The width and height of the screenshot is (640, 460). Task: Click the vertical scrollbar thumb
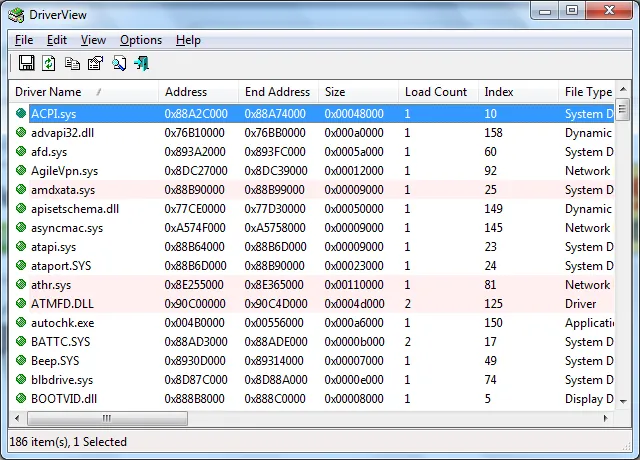623,109
